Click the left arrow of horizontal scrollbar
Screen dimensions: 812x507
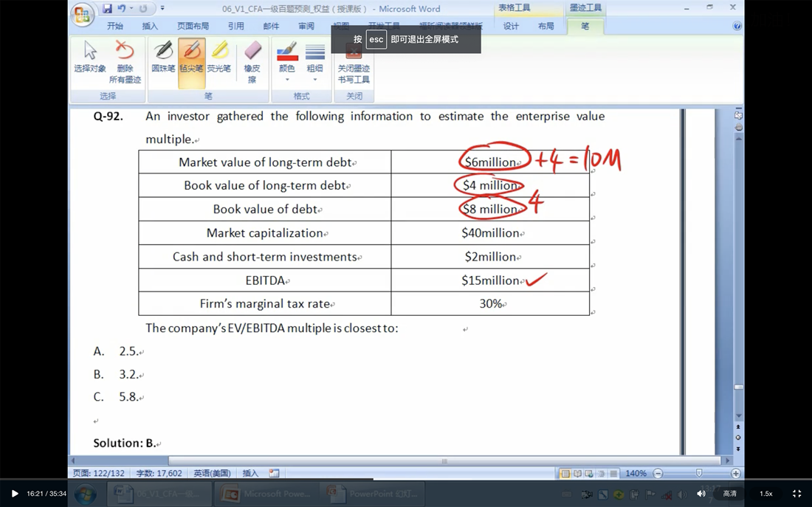[73, 461]
